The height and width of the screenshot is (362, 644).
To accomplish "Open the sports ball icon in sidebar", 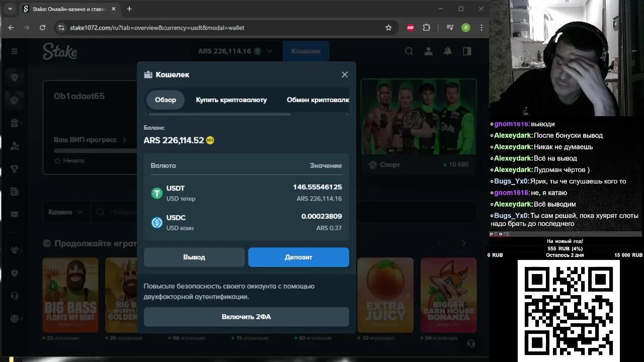I will (14, 100).
